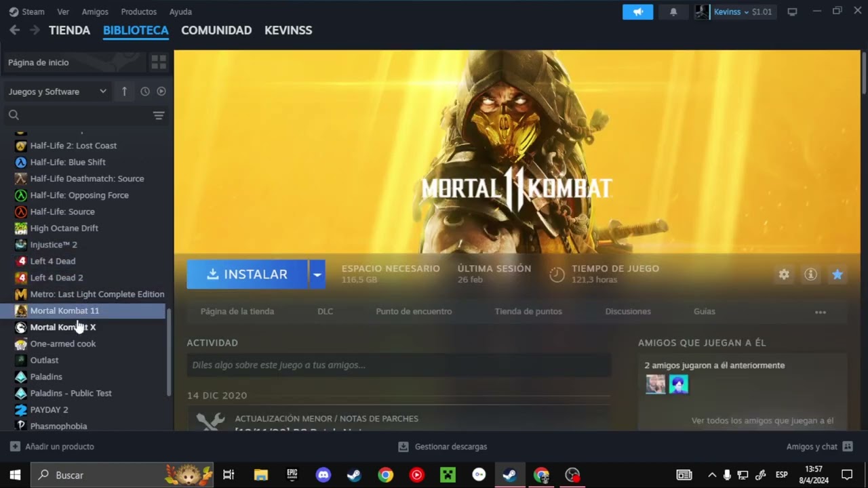Select High Octane Drift
The width and height of the screenshot is (868, 488).
64,228
